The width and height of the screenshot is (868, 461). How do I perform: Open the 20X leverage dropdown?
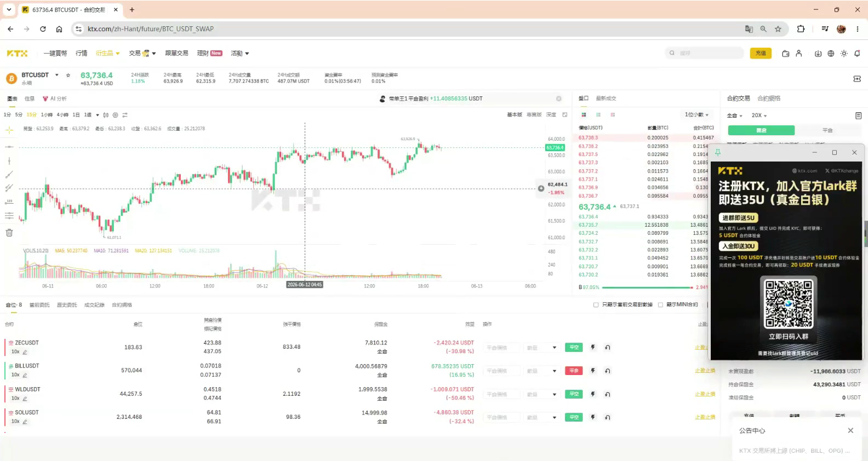point(759,116)
